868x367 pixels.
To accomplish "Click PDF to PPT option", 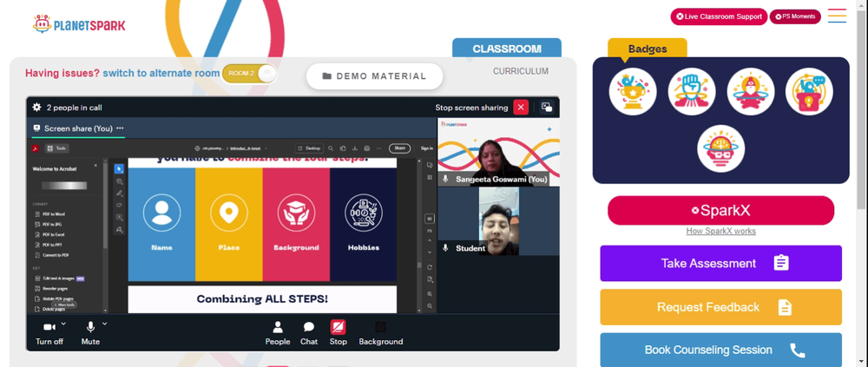I will tap(48, 245).
